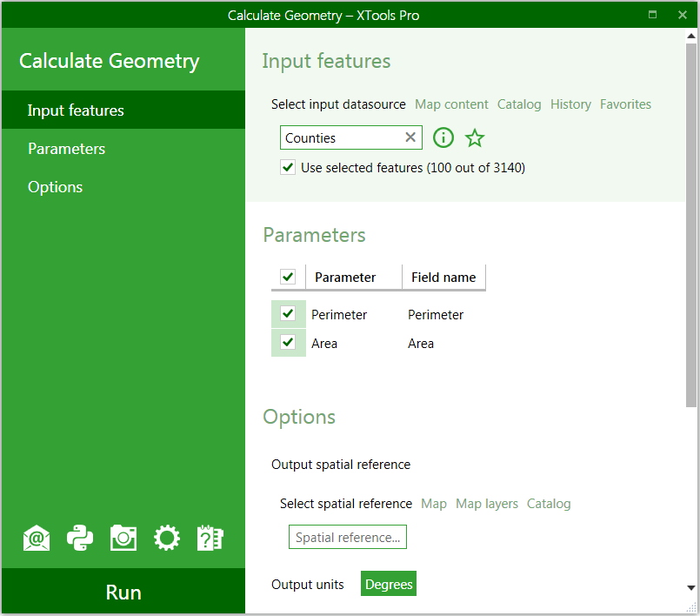Image resolution: width=700 pixels, height=616 pixels.
Task: Open the Python script icon
Action: (x=80, y=538)
